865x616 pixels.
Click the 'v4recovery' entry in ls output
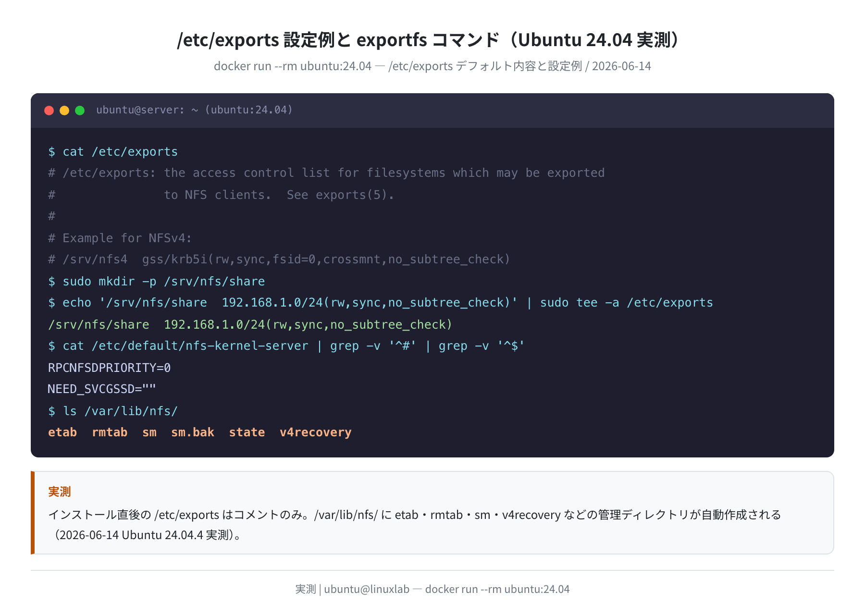[316, 432]
